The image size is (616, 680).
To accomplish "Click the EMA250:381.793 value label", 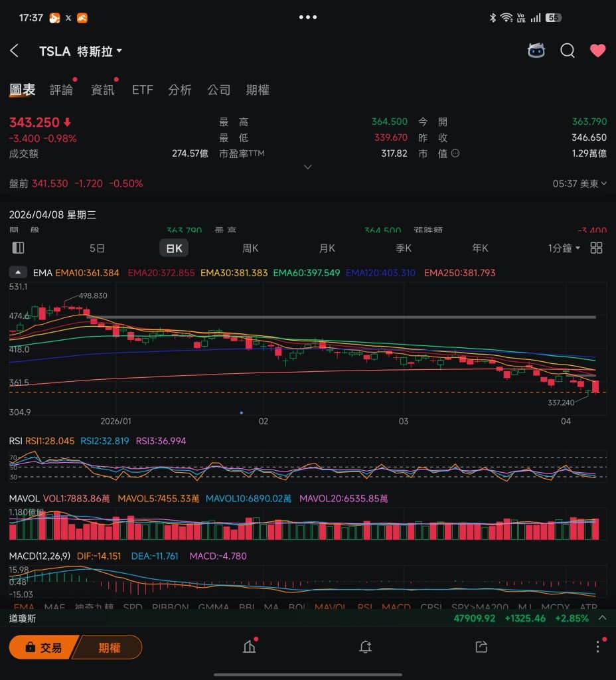I will (459, 273).
